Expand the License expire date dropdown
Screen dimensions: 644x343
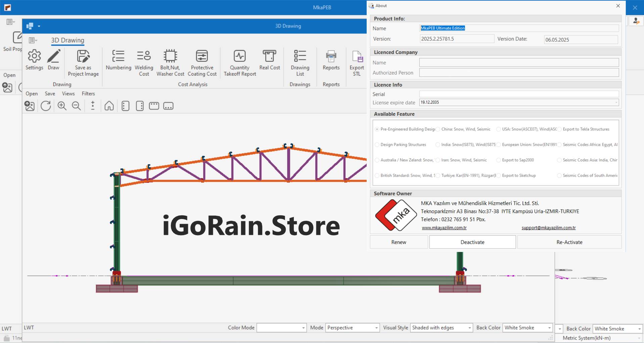(616, 102)
